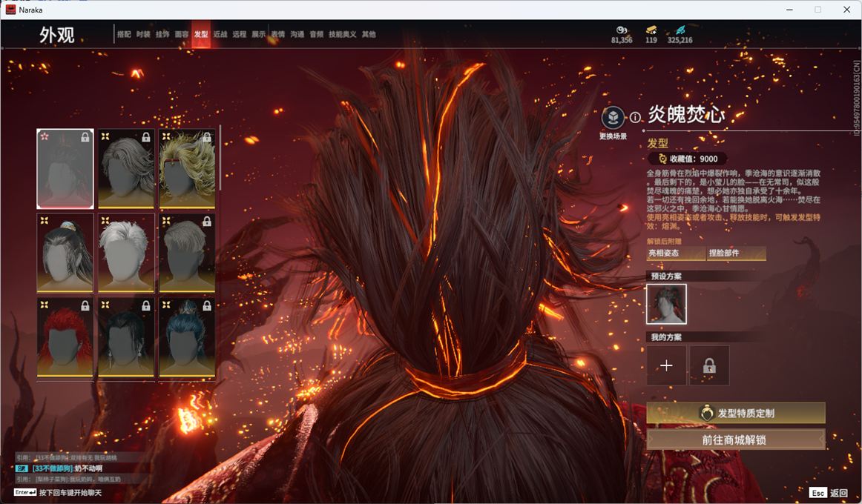Click the teal feather currency icon
Viewport: 862px width, 504px height.
point(680,30)
